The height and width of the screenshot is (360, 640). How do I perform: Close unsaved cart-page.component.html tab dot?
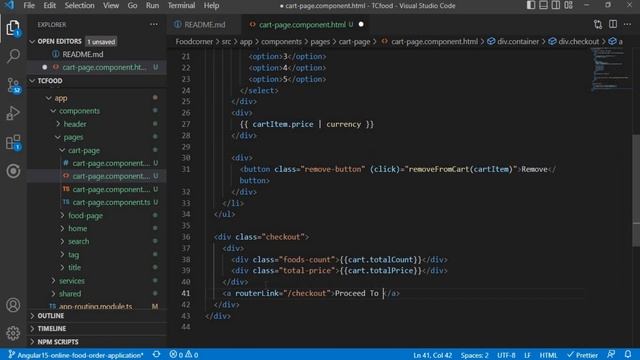pyautogui.click(x=361, y=24)
